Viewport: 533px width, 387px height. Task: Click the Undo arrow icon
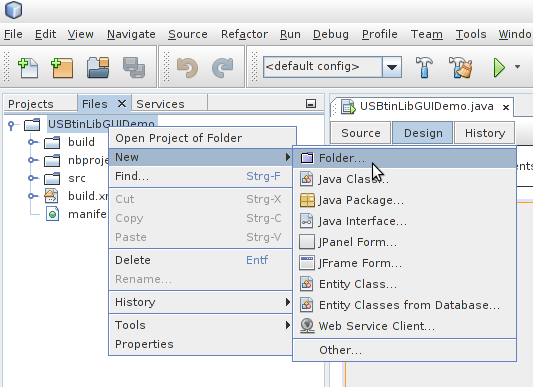(x=187, y=67)
